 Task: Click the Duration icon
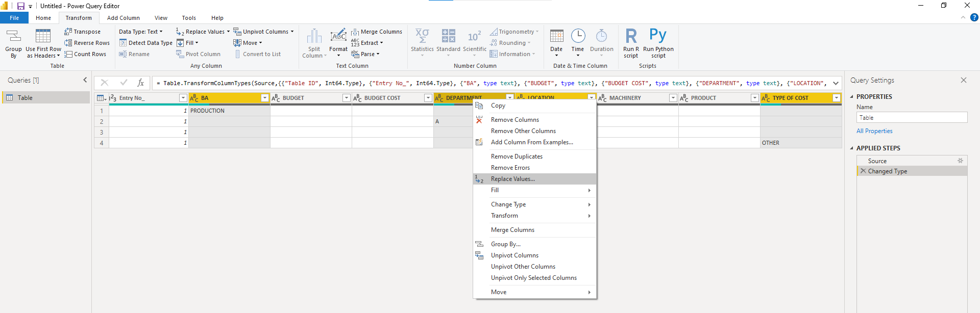(x=602, y=36)
